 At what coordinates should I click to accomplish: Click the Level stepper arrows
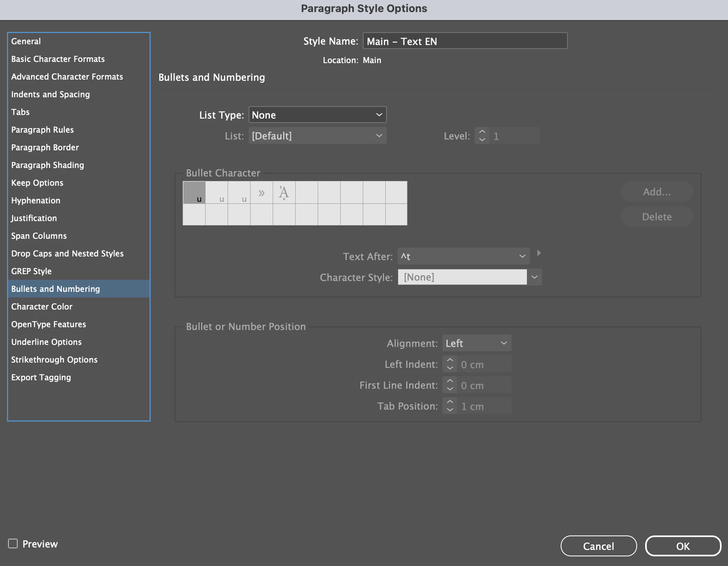(x=482, y=136)
